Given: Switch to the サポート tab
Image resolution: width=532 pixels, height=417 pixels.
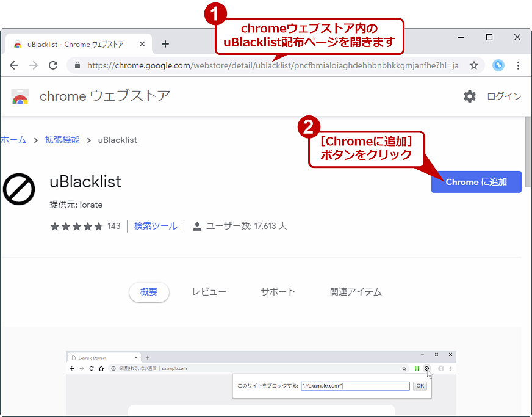Looking at the screenshot, I should coord(278,292).
